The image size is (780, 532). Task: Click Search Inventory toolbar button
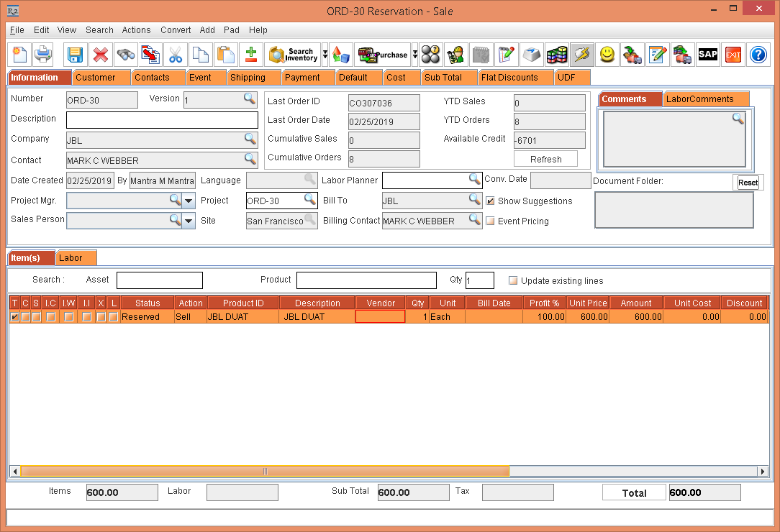click(x=293, y=54)
